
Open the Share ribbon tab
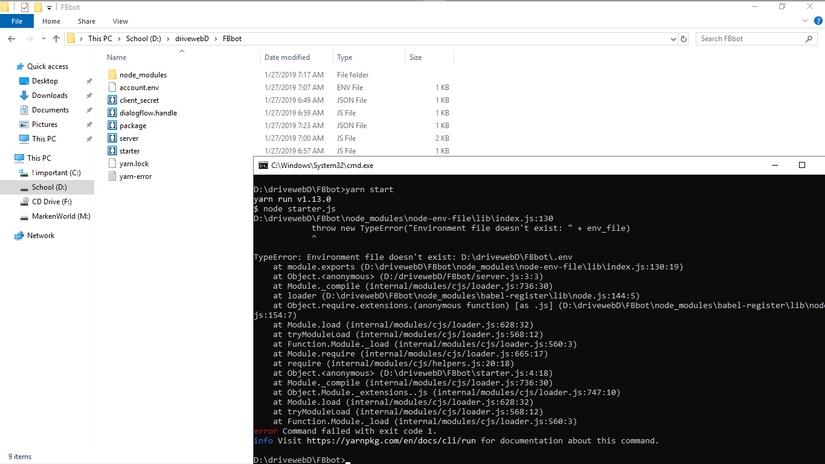click(x=86, y=22)
